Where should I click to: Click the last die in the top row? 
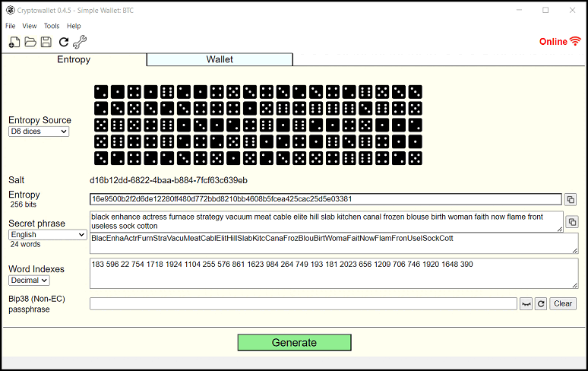point(415,92)
